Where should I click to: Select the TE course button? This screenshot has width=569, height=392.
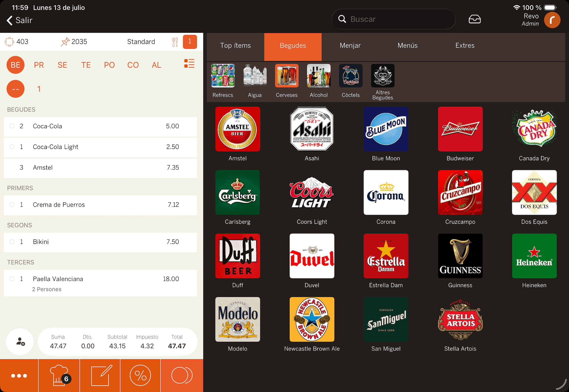coord(86,65)
